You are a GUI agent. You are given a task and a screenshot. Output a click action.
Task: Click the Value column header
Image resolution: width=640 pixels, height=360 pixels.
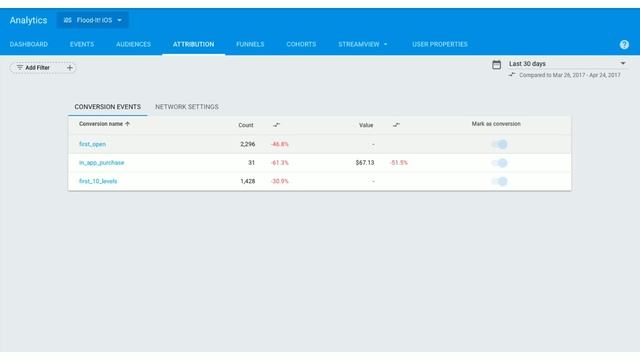(x=366, y=125)
